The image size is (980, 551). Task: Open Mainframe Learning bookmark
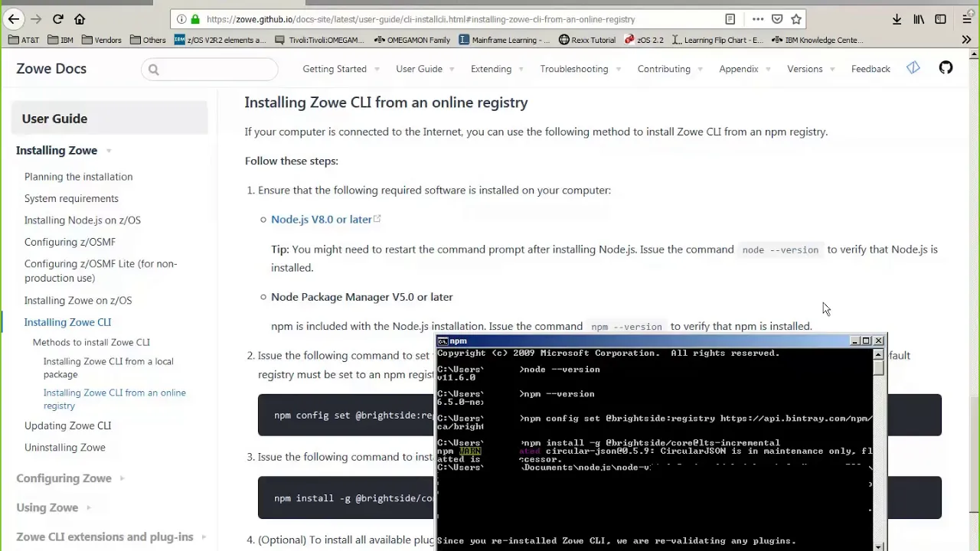(x=505, y=40)
